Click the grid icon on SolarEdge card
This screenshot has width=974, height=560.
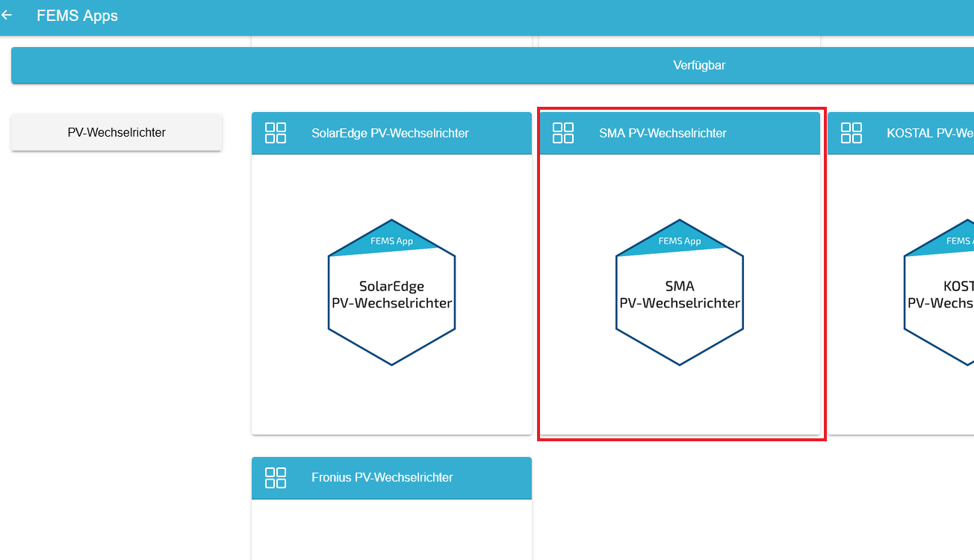(x=276, y=133)
